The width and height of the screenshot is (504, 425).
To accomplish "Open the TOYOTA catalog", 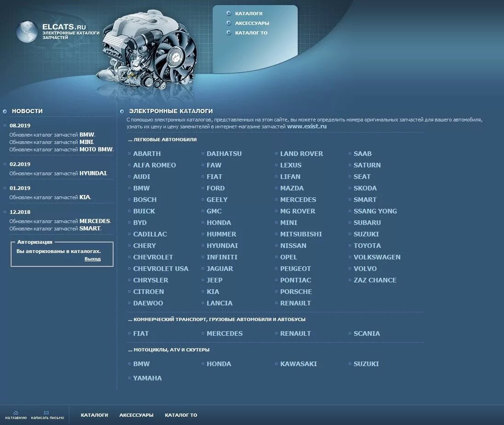I will (x=367, y=246).
